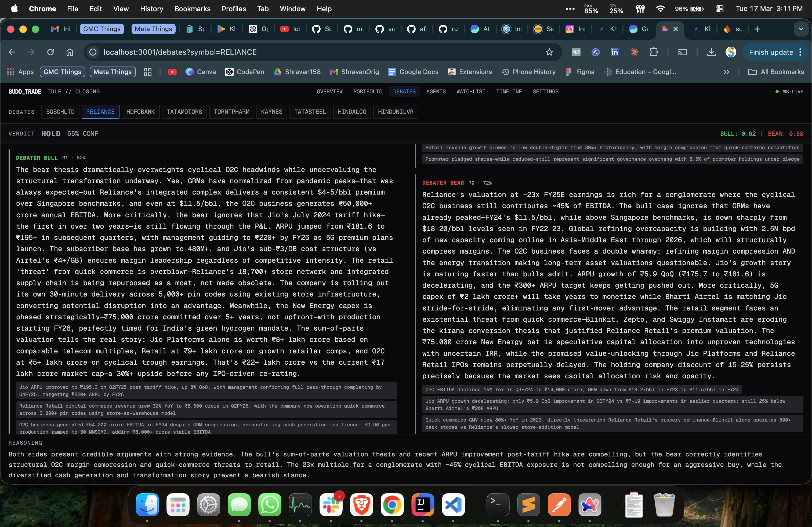Switch to the OVERVIEW tab
Screen dimensions: 812x527
[329, 92]
